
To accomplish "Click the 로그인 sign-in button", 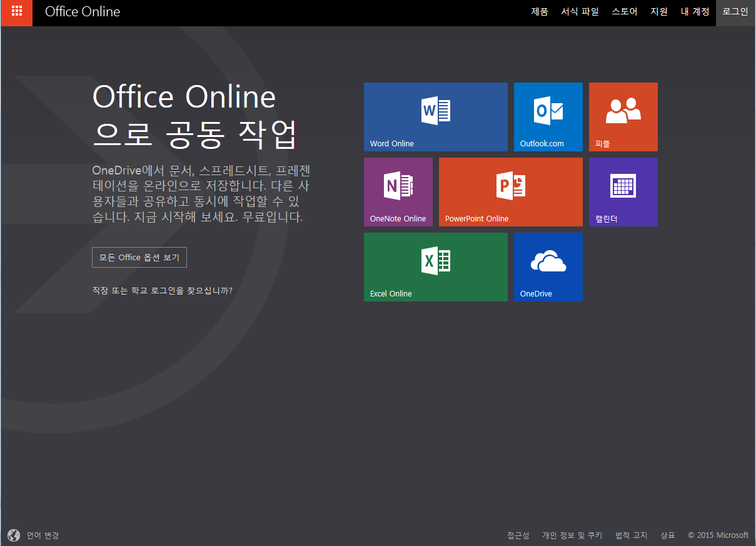I will click(x=735, y=12).
